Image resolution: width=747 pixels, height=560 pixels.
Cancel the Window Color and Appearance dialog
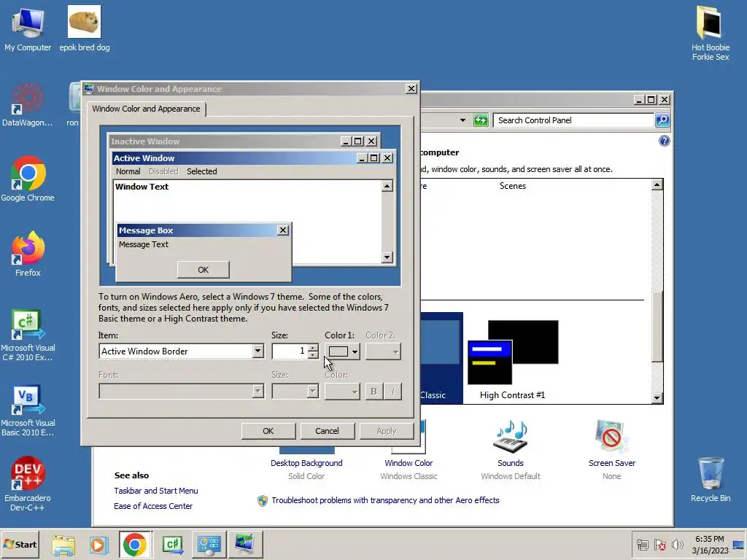click(x=327, y=431)
